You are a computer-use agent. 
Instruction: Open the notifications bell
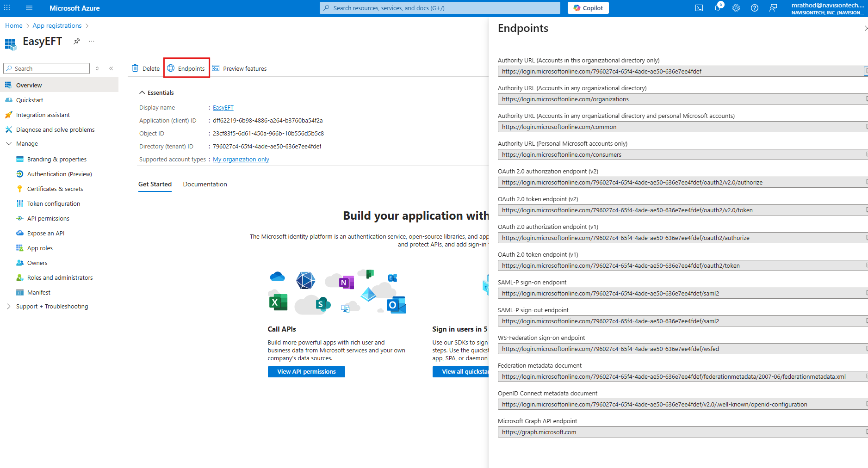(x=718, y=8)
